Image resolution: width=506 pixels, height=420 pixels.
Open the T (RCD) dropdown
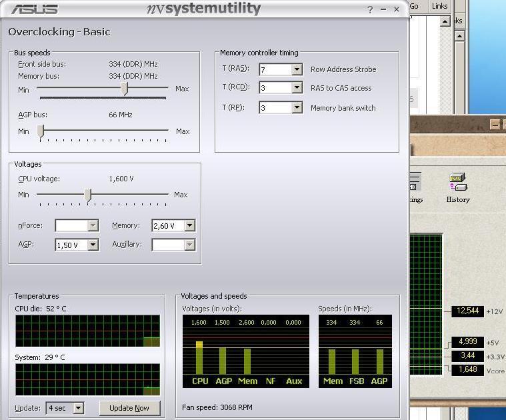point(297,87)
